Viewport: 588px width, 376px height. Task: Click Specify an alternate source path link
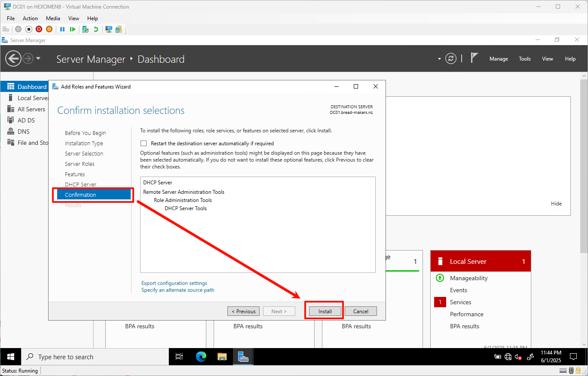[178, 290]
